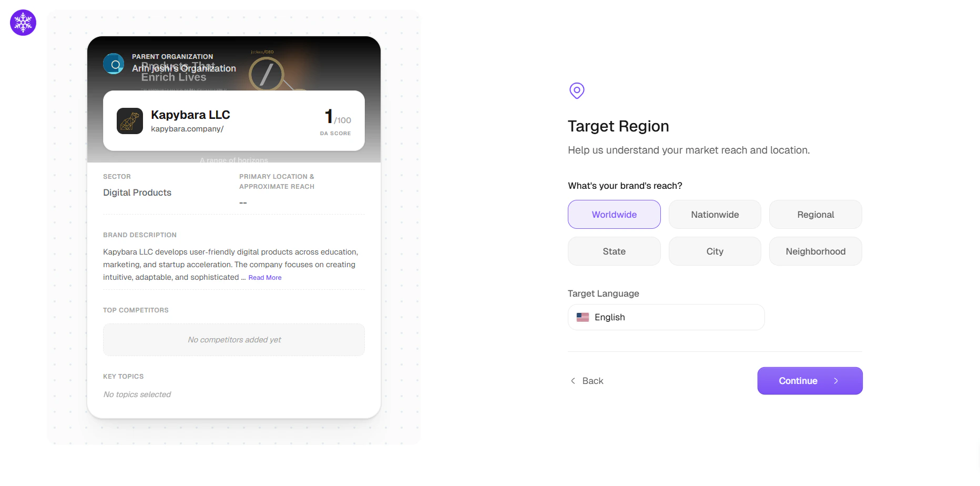
Task: Click the kapybara.company/ link
Action: [x=187, y=129]
